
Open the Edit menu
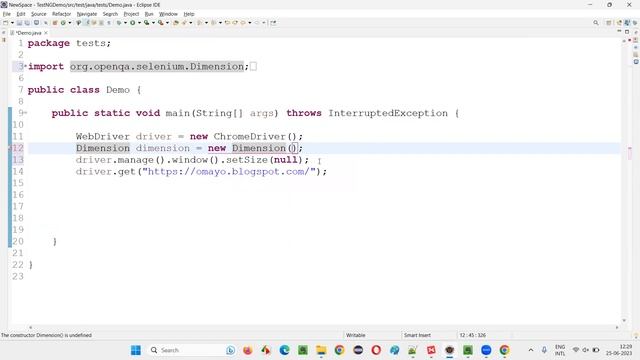coord(21,14)
